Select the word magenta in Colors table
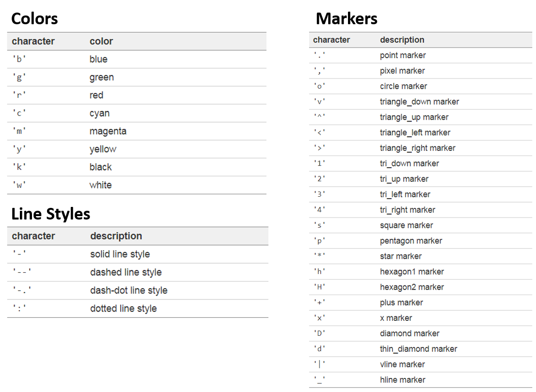536x392 pixels. tap(108, 132)
